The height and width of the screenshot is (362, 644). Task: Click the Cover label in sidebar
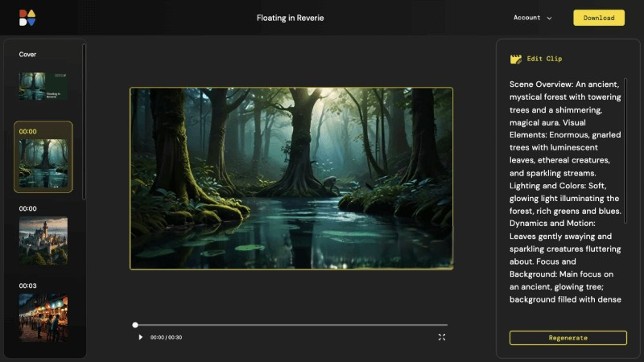[x=27, y=55]
